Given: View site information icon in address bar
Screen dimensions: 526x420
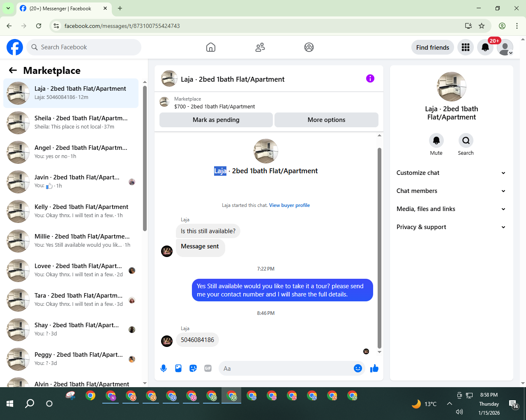Looking at the screenshot, I should pos(57,26).
